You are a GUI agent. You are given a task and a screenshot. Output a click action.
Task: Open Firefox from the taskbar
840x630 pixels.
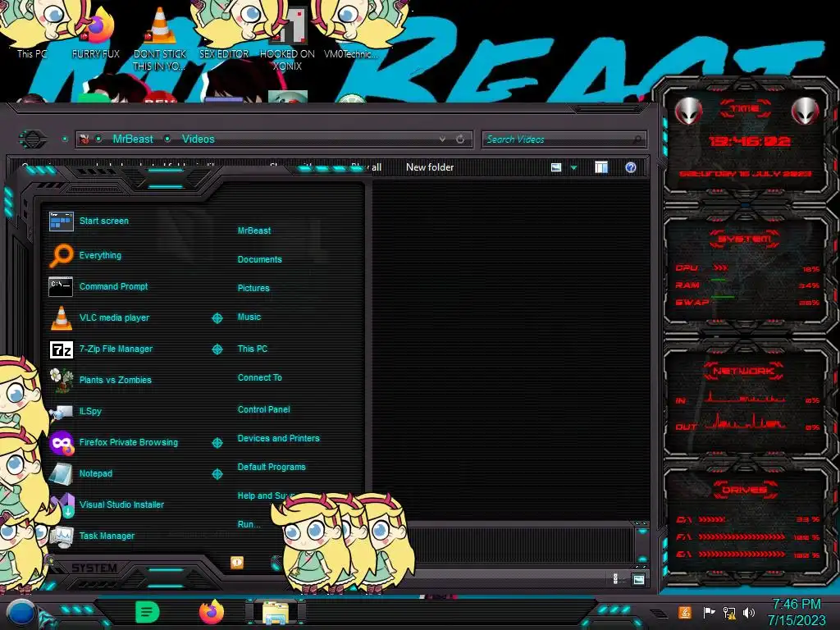point(211,612)
